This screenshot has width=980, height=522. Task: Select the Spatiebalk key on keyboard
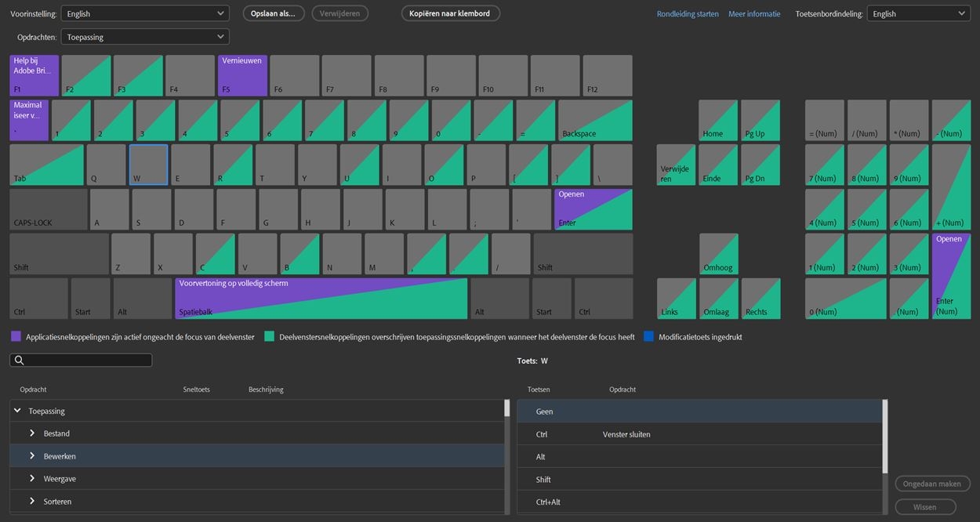pos(321,298)
